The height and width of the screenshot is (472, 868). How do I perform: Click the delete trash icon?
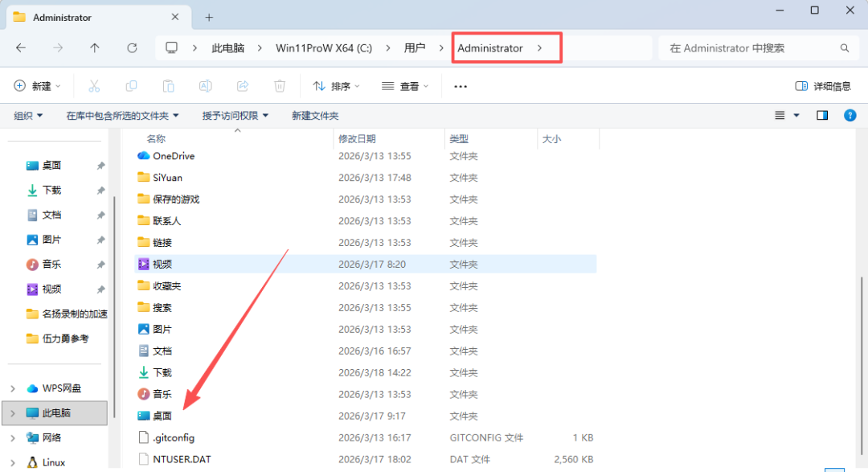pyautogui.click(x=280, y=86)
